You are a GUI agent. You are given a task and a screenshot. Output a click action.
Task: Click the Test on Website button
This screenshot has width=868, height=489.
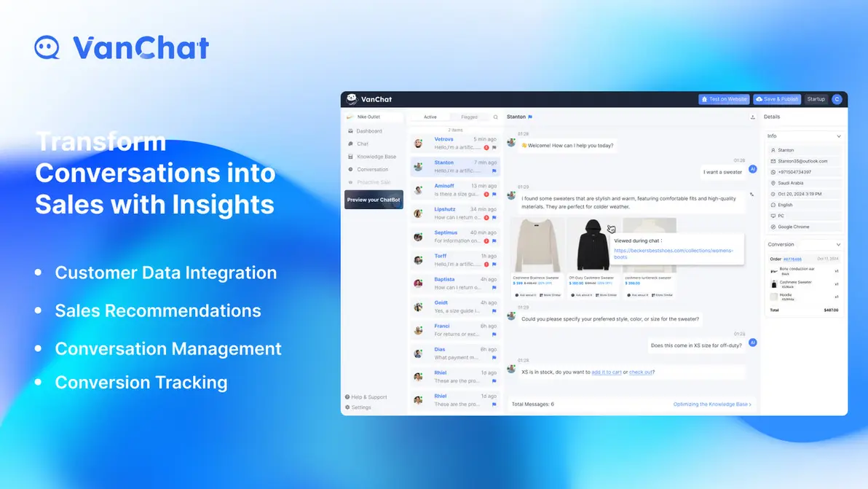724,99
